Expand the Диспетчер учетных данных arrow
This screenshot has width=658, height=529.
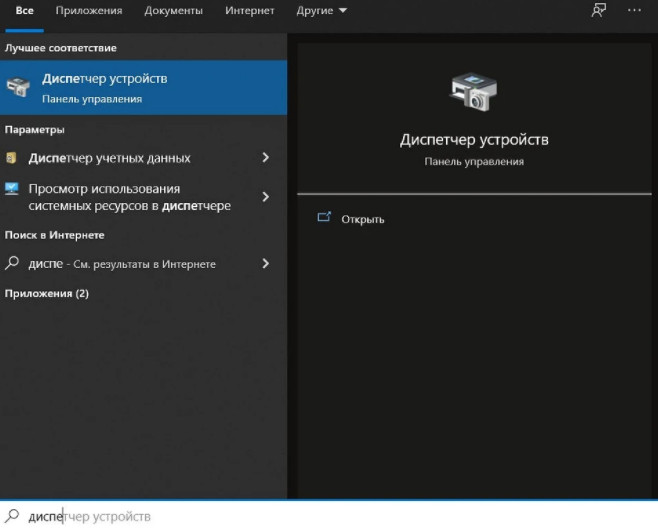pyautogui.click(x=265, y=158)
